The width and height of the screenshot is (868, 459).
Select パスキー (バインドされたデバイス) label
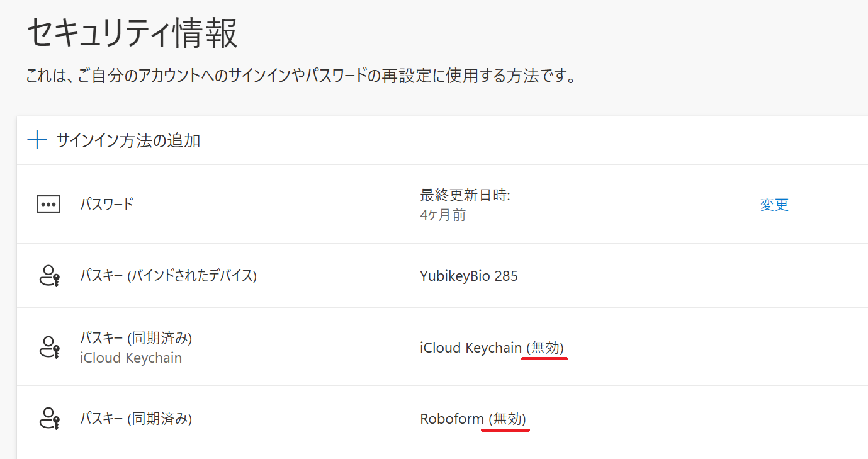click(168, 276)
